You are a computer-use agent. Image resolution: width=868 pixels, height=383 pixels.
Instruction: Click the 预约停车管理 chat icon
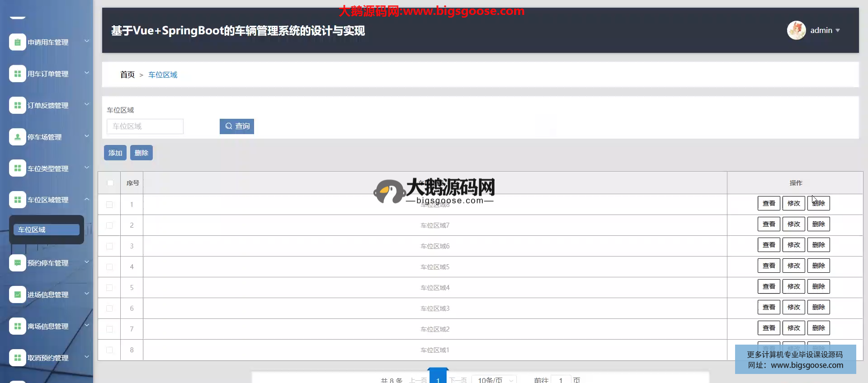17,263
